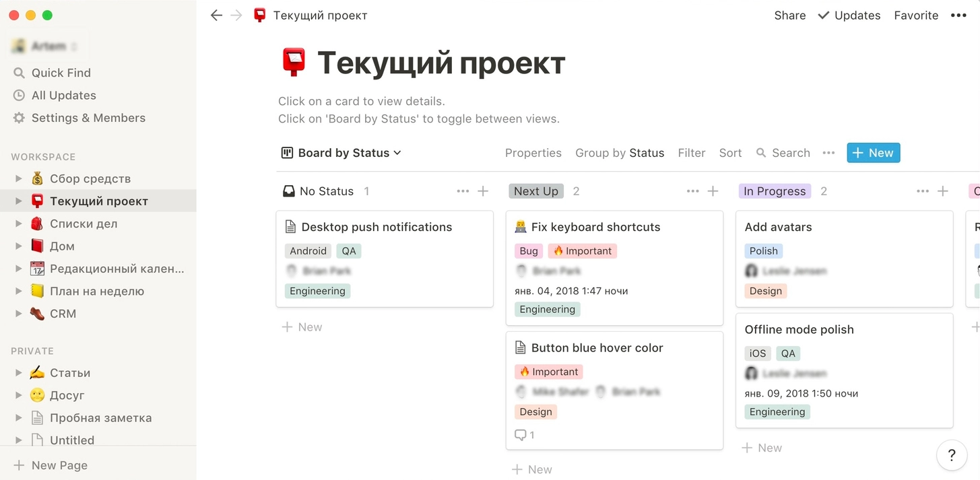Change grouping via Group by Status

(x=619, y=153)
